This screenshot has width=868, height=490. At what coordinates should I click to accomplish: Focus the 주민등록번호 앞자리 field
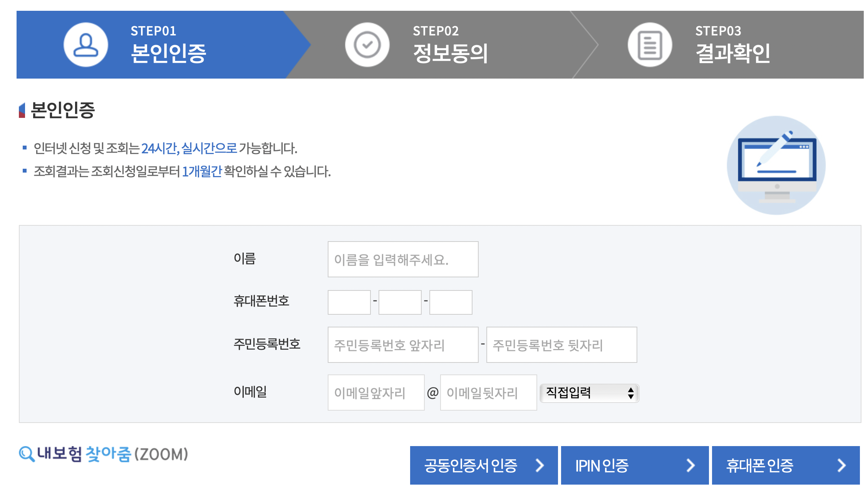tap(403, 345)
